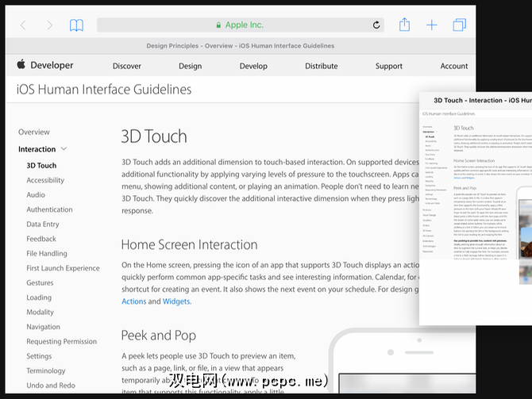Open Gestures in the sidebar
Viewport: 532px width, 399px height.
(x=40, y=282)
